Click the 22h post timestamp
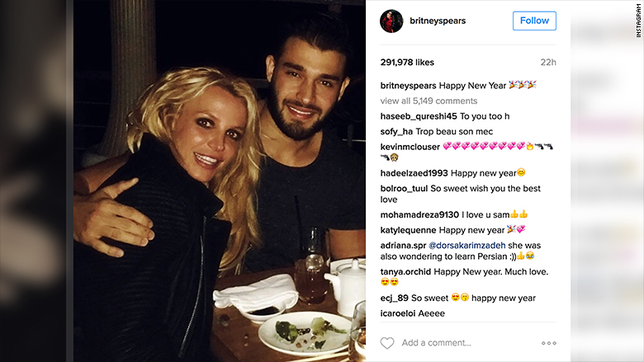Screen dimensions: 644x362 [548, 63]
